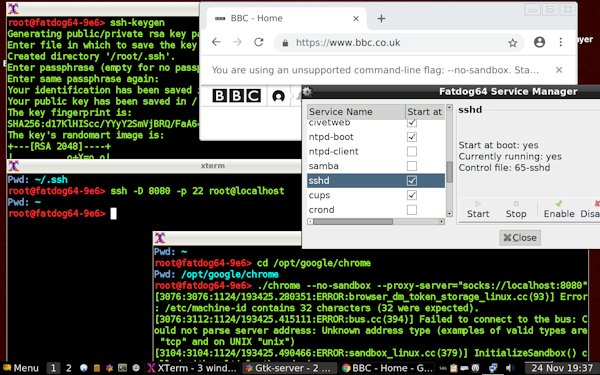Click X icon of chrome-launch xterm window

point(160,238)
